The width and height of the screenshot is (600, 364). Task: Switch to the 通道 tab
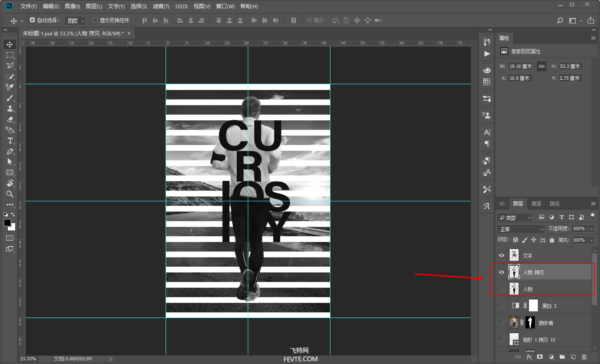[x=536, y=203]
